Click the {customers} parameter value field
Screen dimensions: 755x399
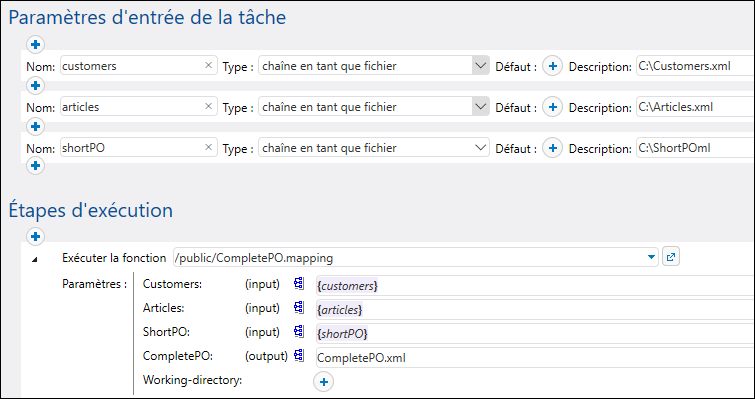coord(535,285)
